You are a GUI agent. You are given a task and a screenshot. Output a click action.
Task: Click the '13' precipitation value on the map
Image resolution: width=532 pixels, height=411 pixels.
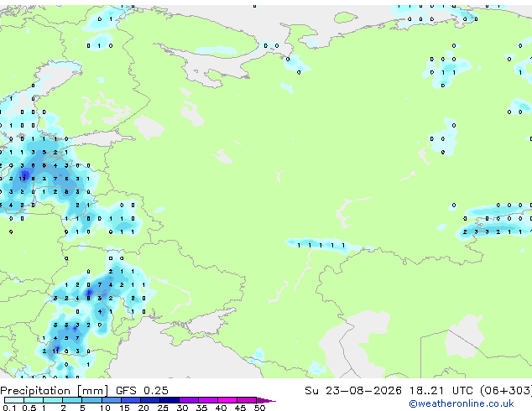coord(23,179)
